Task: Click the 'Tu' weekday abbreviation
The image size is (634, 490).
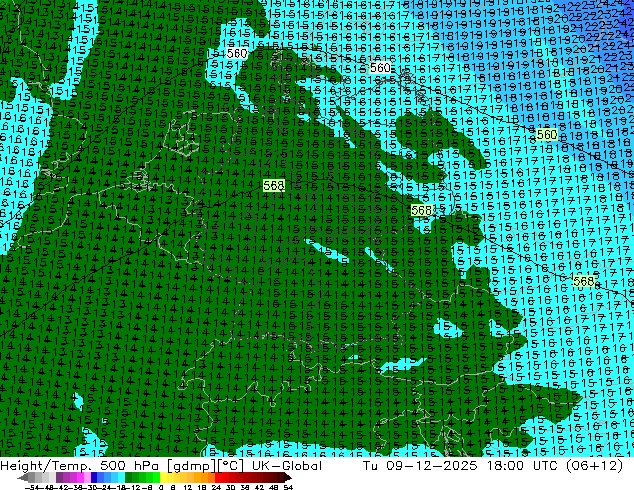Action: click(x=371, y=466)
